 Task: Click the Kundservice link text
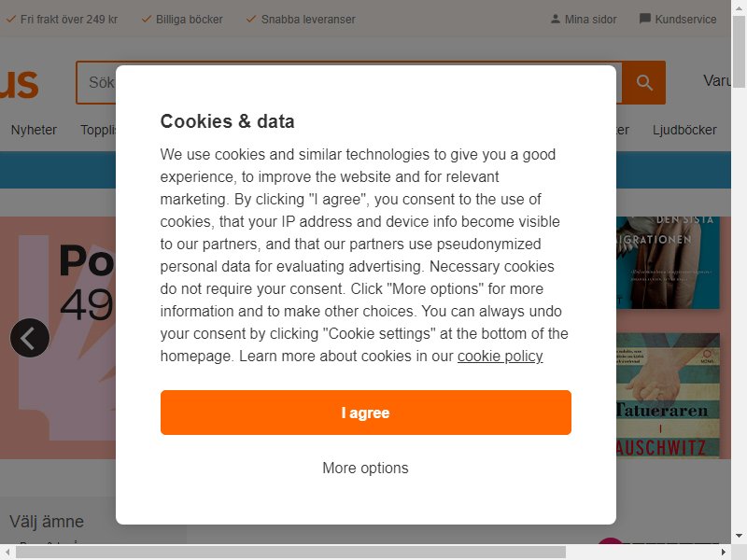685,20
